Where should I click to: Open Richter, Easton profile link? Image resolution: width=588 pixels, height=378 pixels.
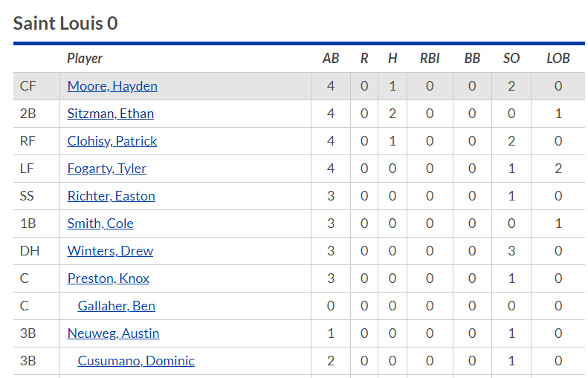(112, 196)
